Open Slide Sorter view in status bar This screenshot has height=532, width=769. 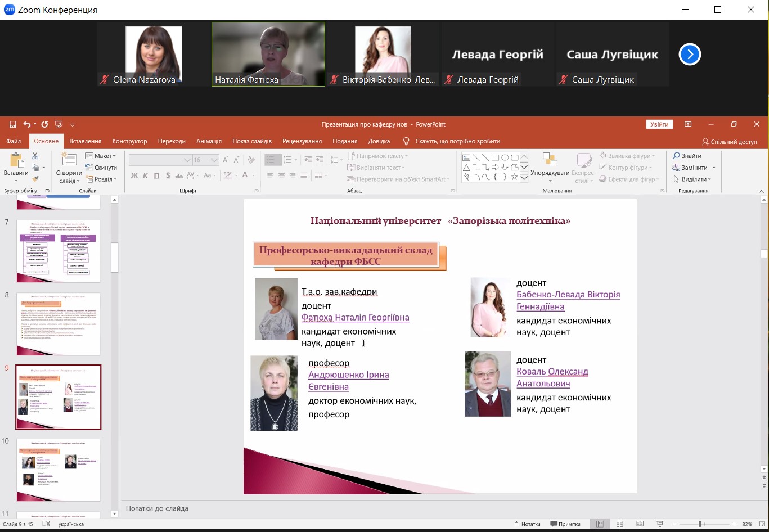[x=619, y=524]
